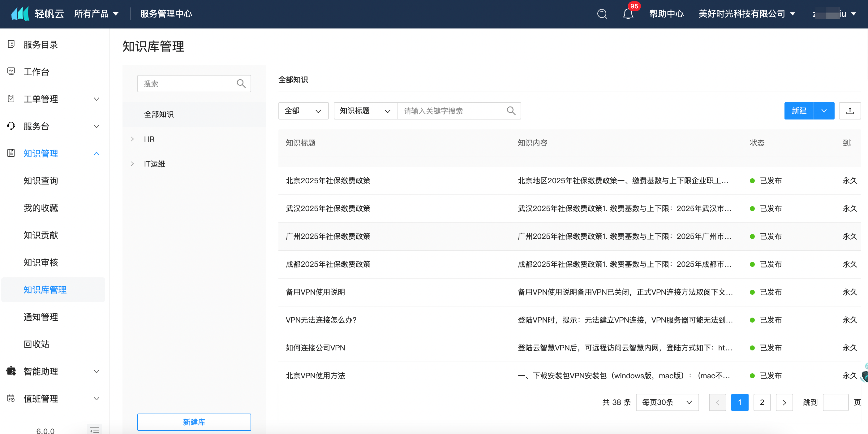
Task: Expand the HR tree node
Action: pyautogui.click(x=132, y=139)
